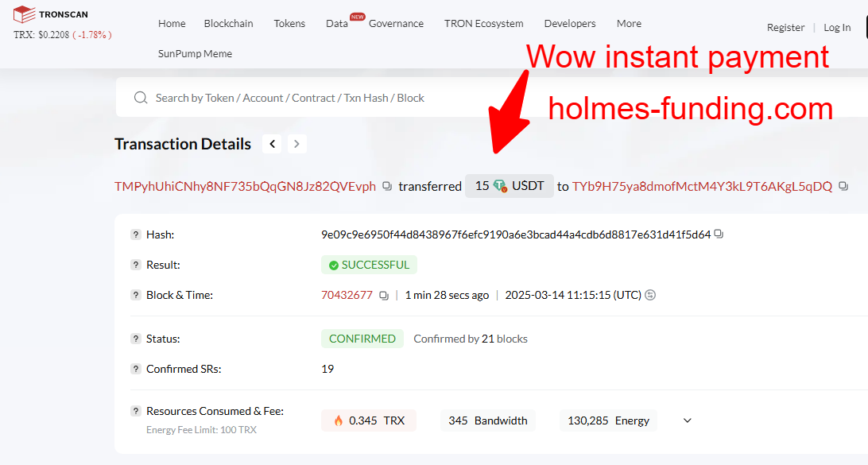
Task: Copy the transaction hash
Action: click(x=719, y=234)
